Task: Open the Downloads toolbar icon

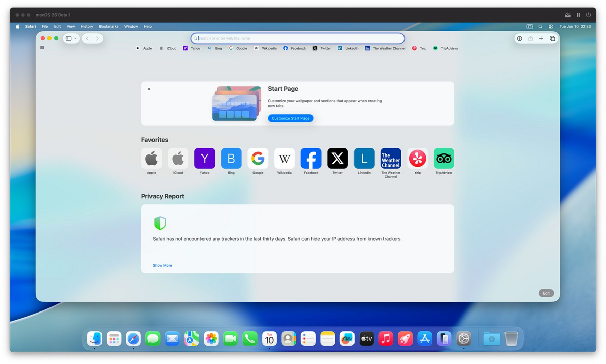Action: click(519, 38)
